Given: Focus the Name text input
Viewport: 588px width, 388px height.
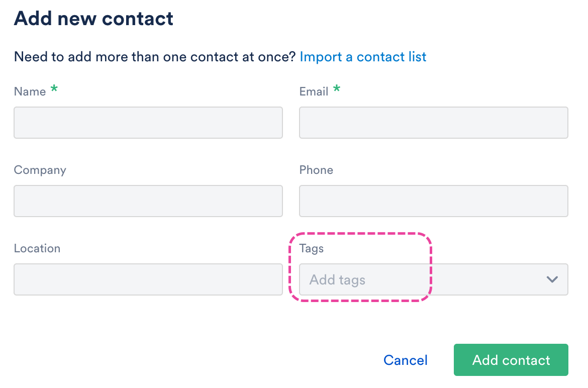Looking at the screenshot, I should click(148, 123).
